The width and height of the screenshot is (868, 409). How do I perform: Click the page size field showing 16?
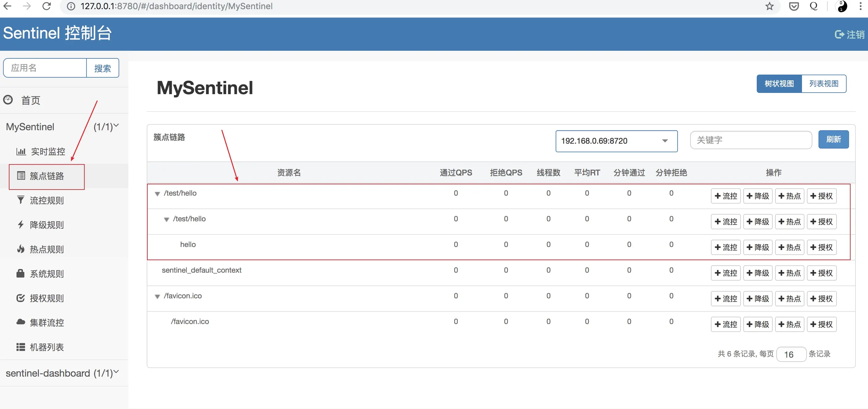[791, 354]
